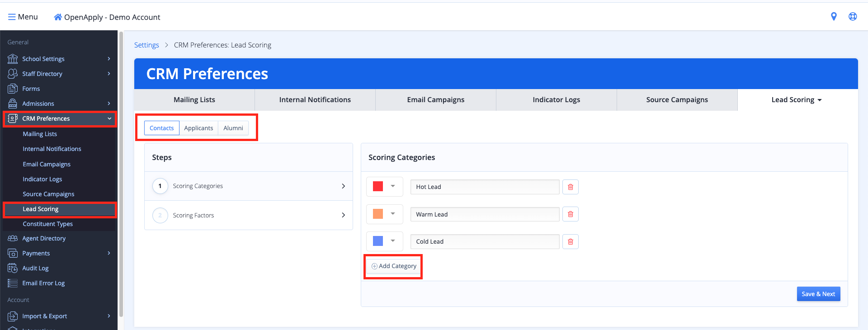Click trash icon beside Warm Lead
Image resolution: width=868 pixels, height=330 pixels.
tap(570, 214)
